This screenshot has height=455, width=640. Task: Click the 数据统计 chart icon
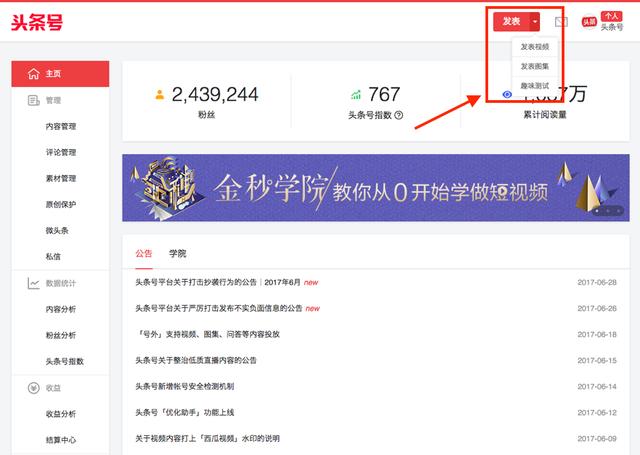point(33,283)
